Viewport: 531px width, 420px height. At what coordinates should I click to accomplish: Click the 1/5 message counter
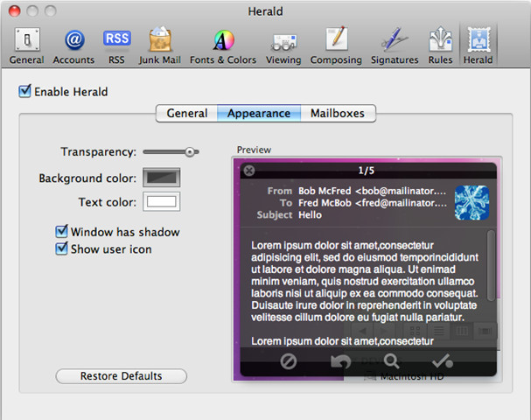[367, 171]
